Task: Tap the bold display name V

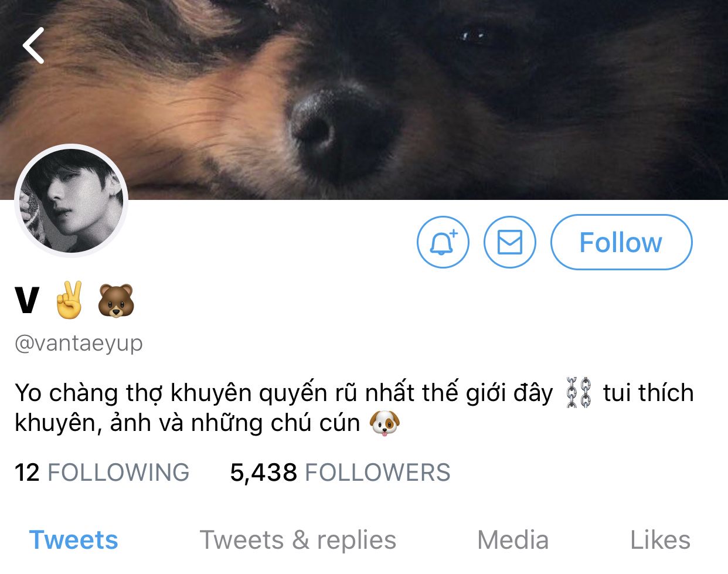Action: click(x=27, y=301)
